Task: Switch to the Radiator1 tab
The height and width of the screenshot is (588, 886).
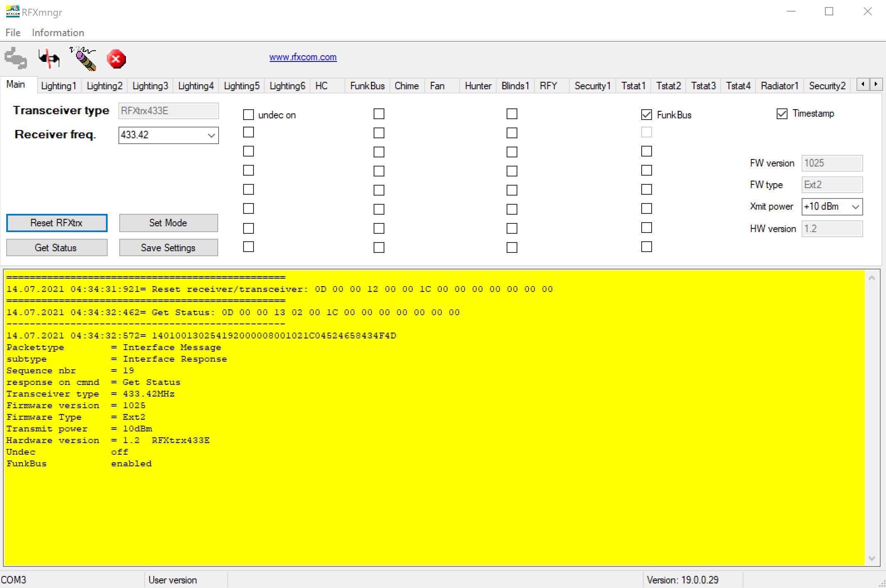Action: pyautogui.click(x=780, y=86)
